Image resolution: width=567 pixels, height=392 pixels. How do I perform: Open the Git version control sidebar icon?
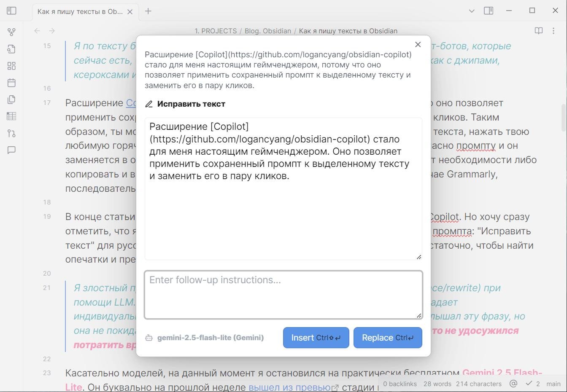pos(11,133)
